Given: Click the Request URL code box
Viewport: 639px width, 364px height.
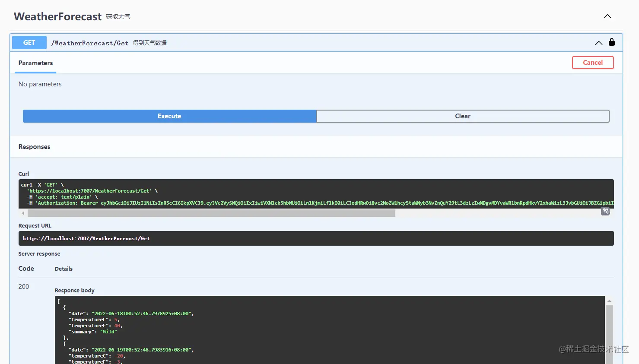Looking at the screenshot, I should (x=316, y=238).
